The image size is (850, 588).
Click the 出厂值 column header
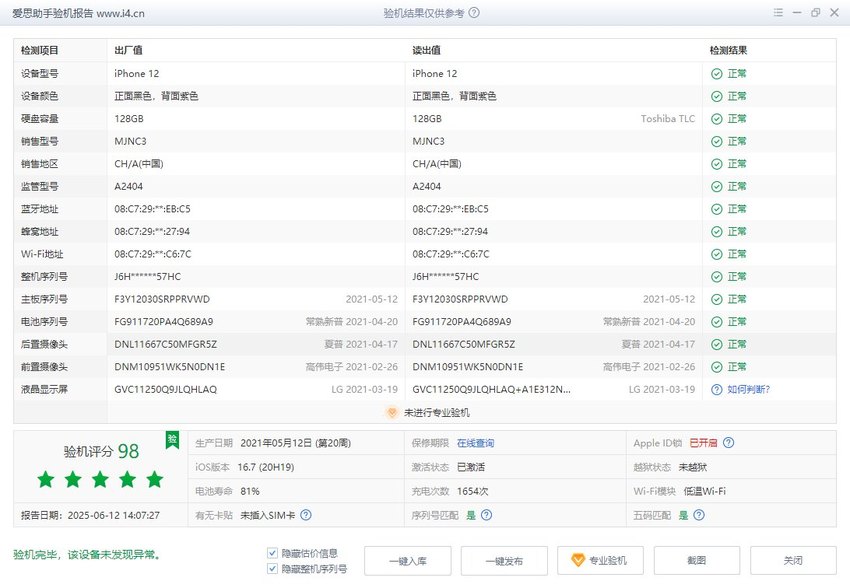click(x=128, y=50)
